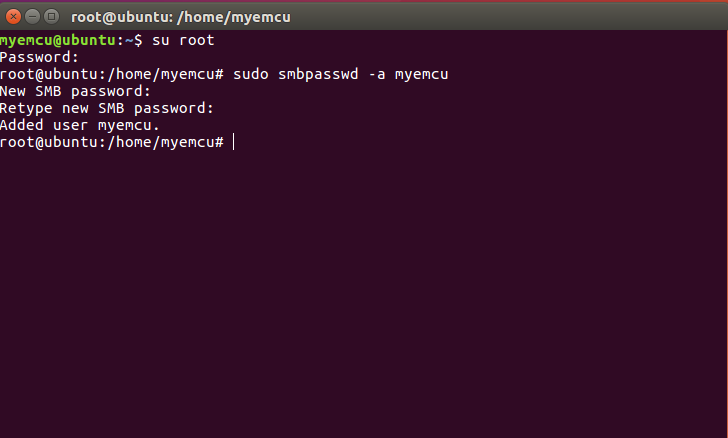Minimize the terminal window
This screenshot has height=438, width=728.
[x=32, y=17]
